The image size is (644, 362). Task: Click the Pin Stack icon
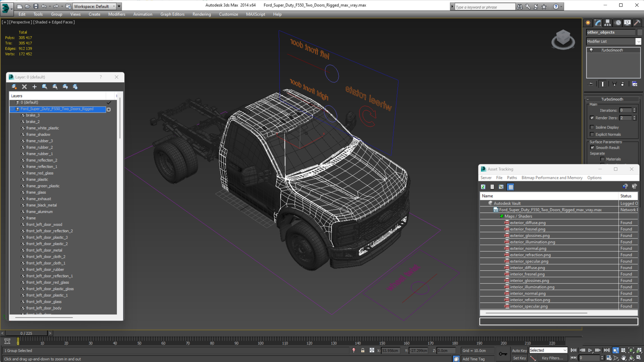[x=591, y=84]
